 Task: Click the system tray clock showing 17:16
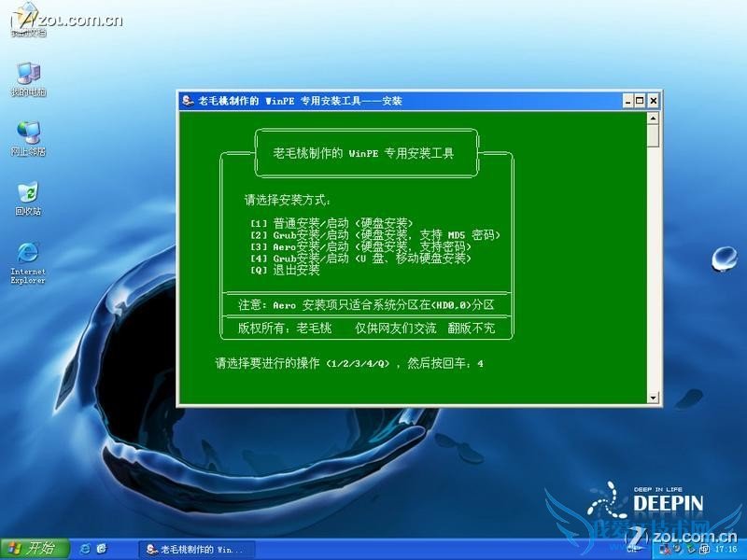pyautogui.click(x=725, y=550)
